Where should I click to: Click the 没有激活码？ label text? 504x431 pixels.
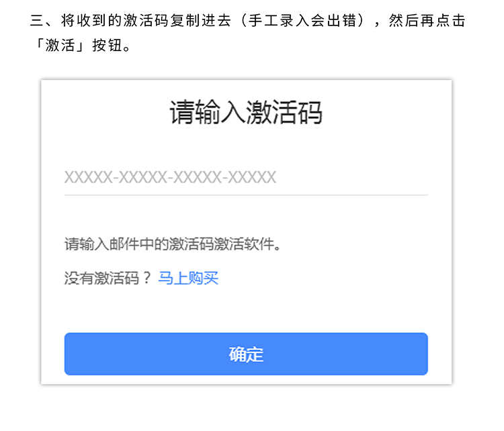click(x=108, y=278)
